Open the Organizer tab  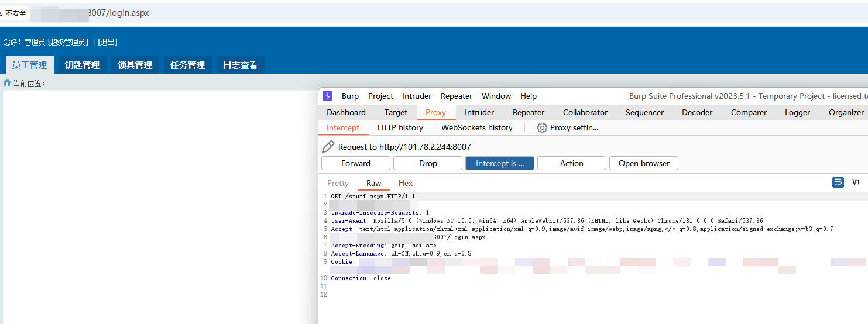click(846, 112)
